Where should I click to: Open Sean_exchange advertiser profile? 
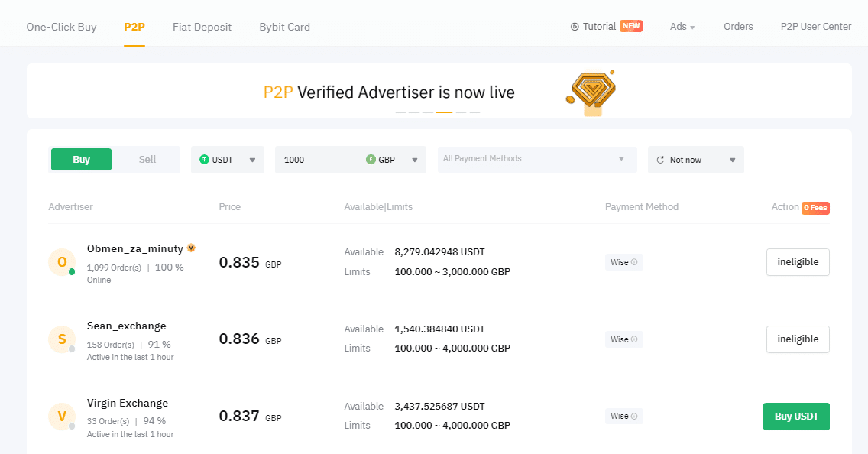[126, 326]
